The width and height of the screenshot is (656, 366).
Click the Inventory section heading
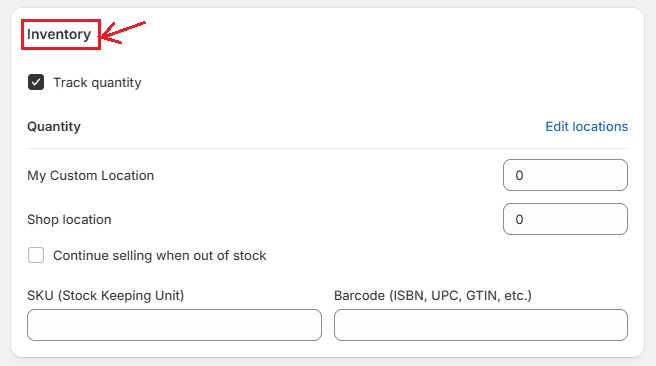(59, 34)
